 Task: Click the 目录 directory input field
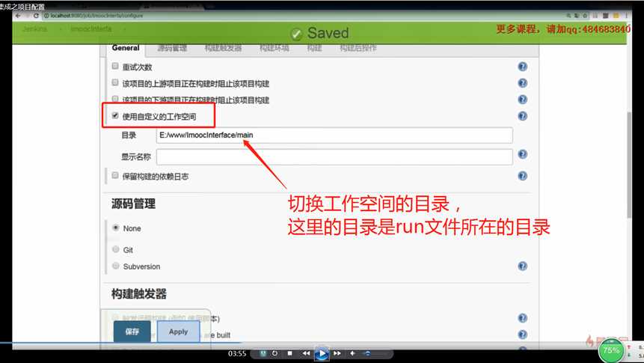(x=334, y=135)
